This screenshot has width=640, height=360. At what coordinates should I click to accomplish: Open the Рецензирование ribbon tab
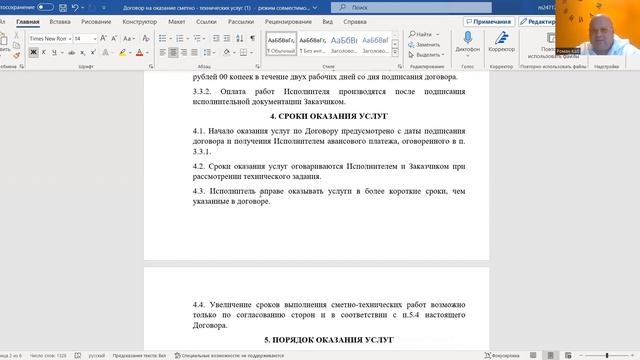[x=288, y=22]
